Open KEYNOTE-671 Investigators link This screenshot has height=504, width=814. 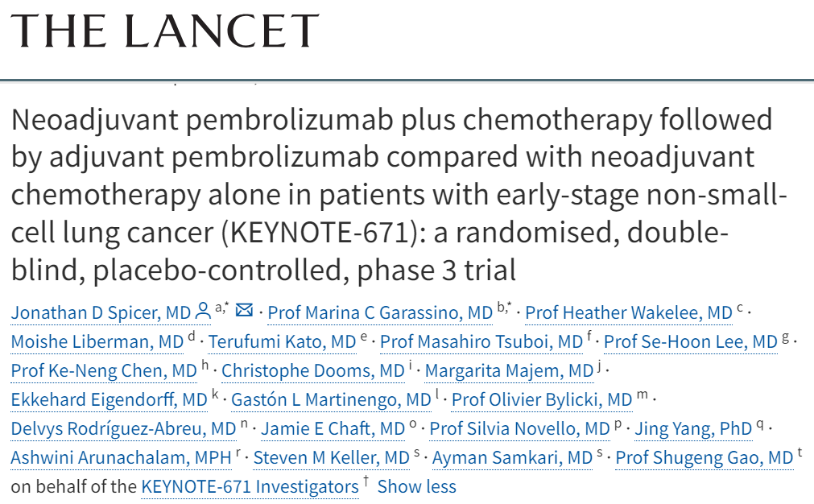[x=250, y=486]
